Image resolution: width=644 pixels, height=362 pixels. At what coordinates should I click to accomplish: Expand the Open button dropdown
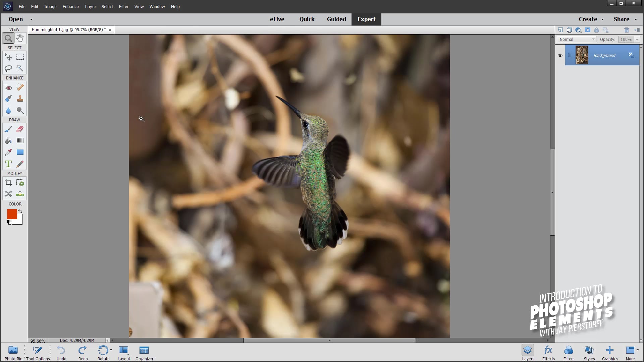tap(31, 19)
